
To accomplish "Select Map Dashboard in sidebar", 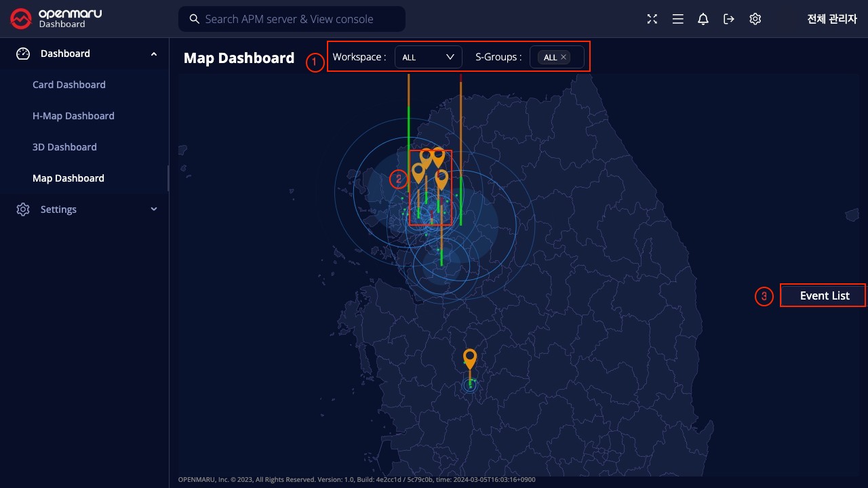I will 68,178.
